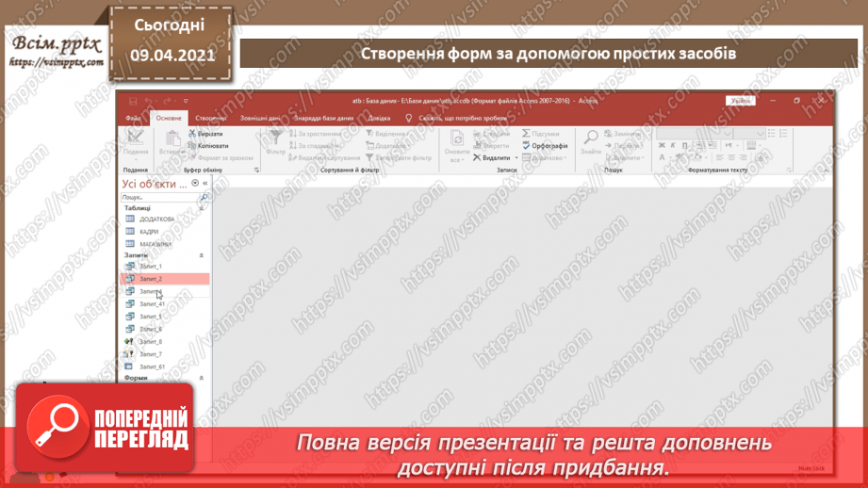Select the КАДРИ table
Viewport: 868px width, 488px height.
149,232
